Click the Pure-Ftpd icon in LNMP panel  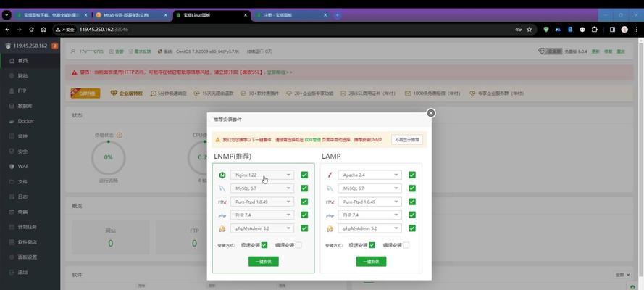[x=222, y=202]
